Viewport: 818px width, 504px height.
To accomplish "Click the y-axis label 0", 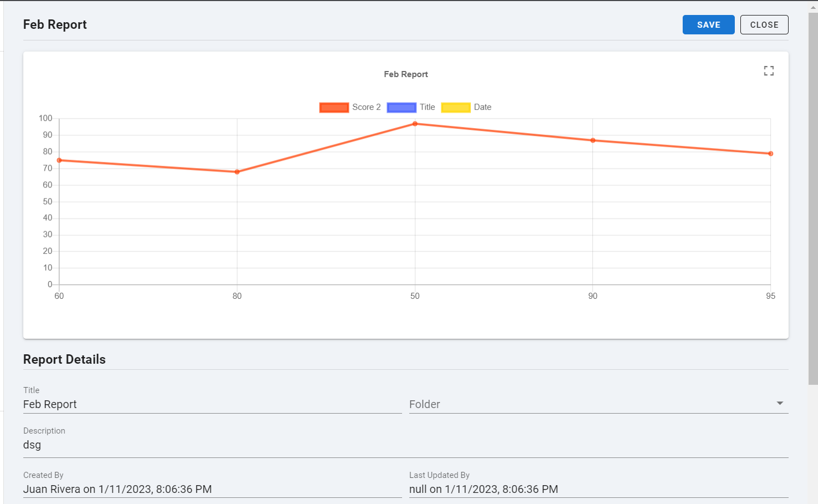I will point(50,284).
